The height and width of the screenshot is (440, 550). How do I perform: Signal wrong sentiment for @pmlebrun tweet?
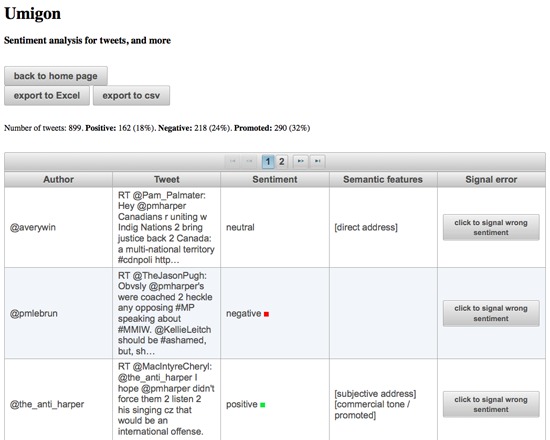[491, 313]
